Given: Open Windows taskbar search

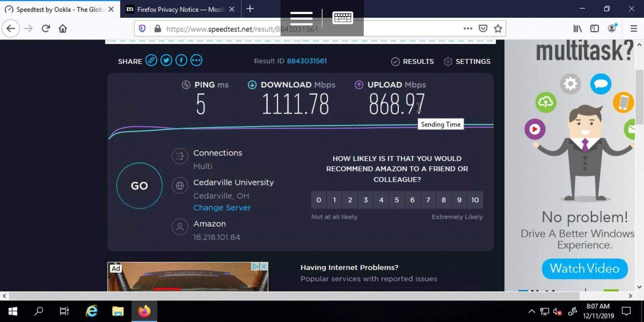Looking at the screenshot, I should [x=39, y=311].
